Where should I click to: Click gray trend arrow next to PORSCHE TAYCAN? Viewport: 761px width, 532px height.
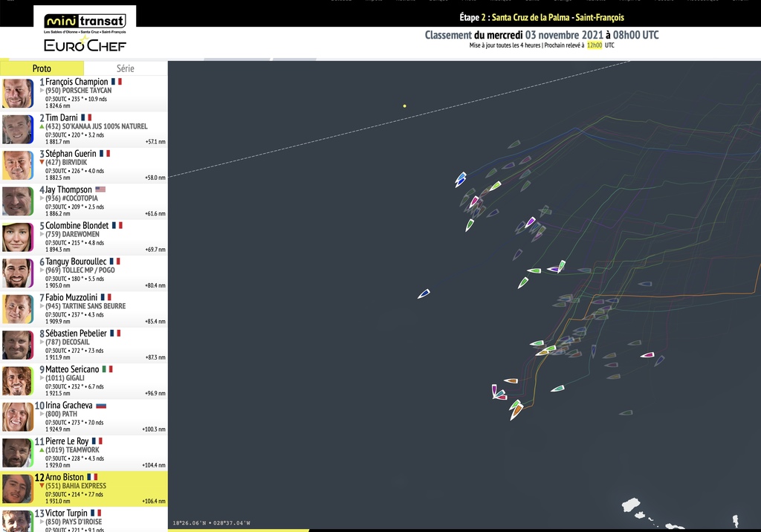(x=42, y=91)
